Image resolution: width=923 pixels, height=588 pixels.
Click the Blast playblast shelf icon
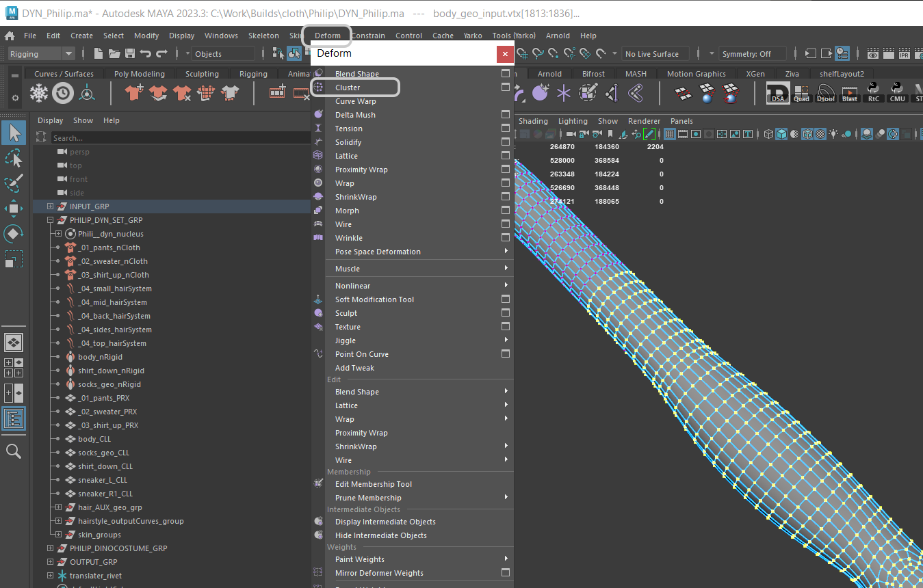tap(850, 93)
